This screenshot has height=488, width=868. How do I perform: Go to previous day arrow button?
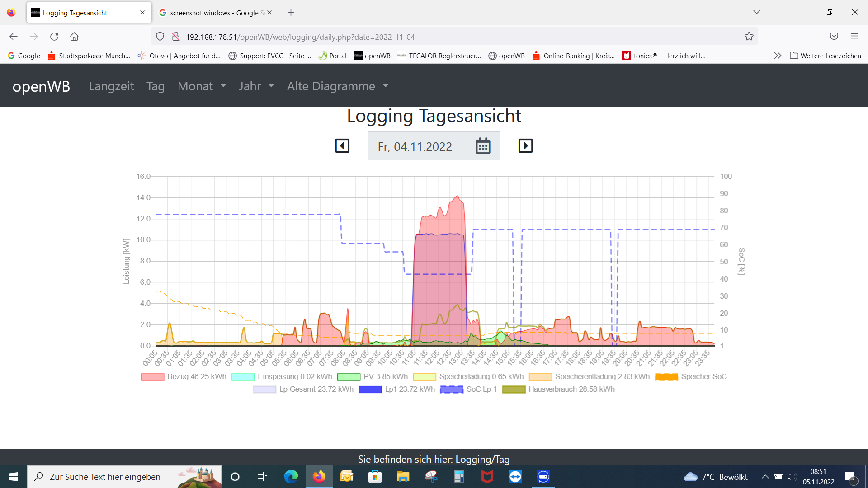[x=342, y=146]
